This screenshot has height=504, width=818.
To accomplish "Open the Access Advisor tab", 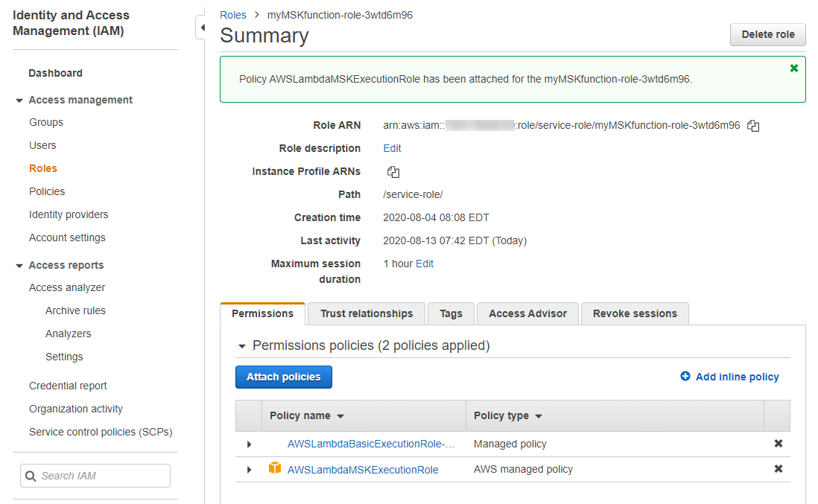I will [x=527, y=313].
